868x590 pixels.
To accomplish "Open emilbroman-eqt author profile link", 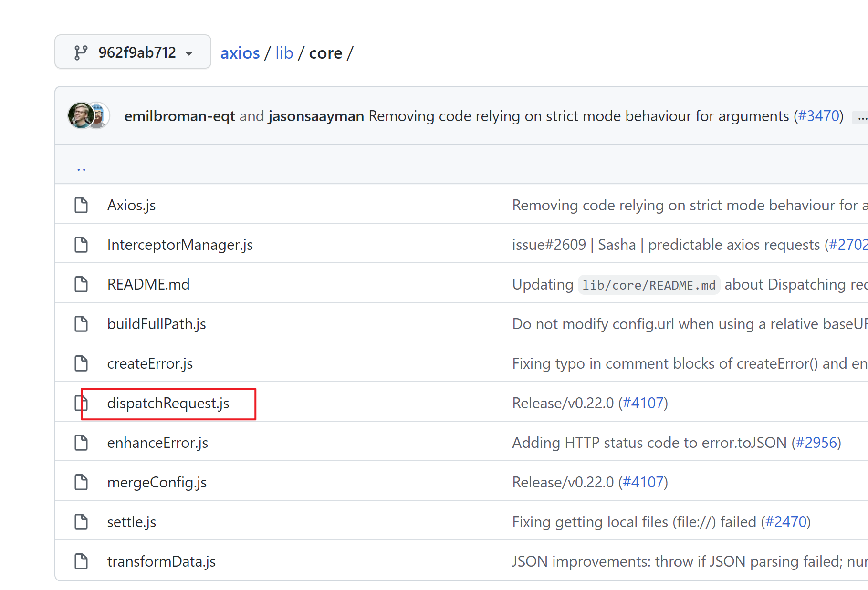I will click(179, 116).
